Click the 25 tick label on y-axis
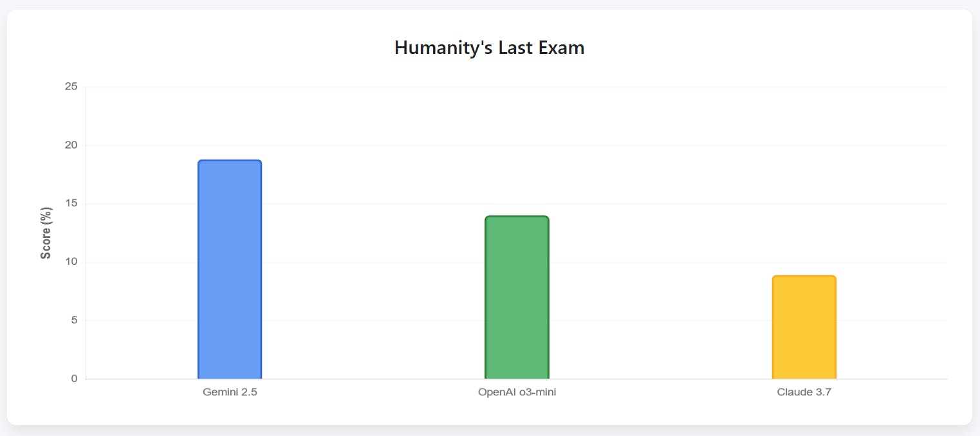Screen dimensions: 980x436 pyautogui.click(x=71, y=87)
